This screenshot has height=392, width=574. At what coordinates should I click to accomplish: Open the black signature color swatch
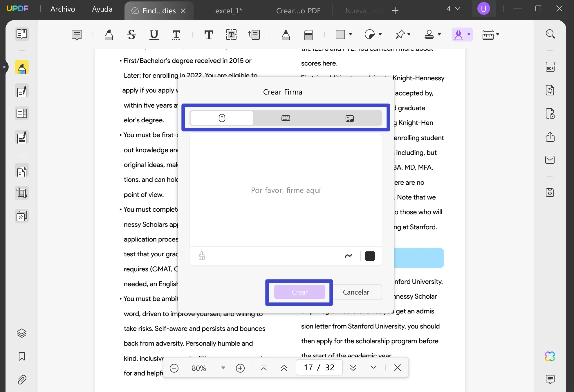(x=370, y=256)
